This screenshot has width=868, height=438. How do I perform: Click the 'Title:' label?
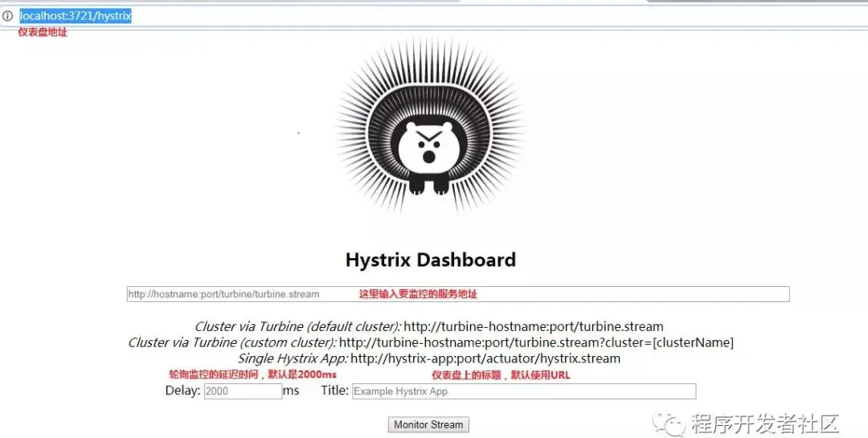click(335, 391)
